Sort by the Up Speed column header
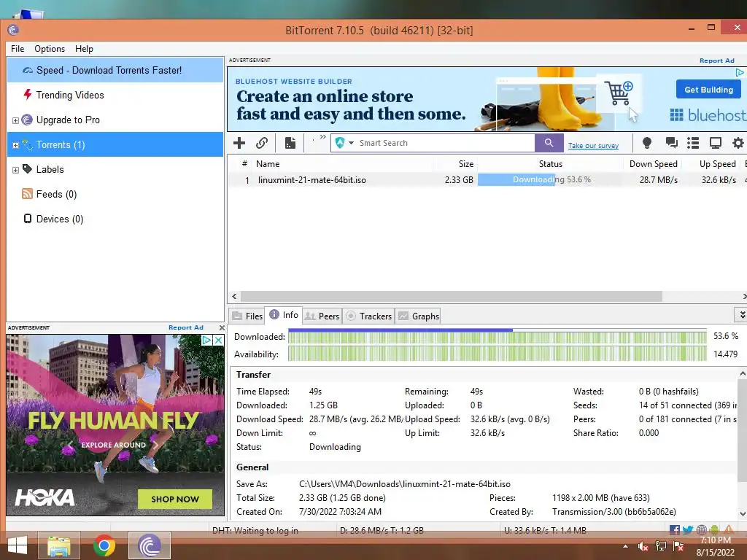The width and height of the screenshot is (747, 560). pyautogui.click(x=718, y=164)
